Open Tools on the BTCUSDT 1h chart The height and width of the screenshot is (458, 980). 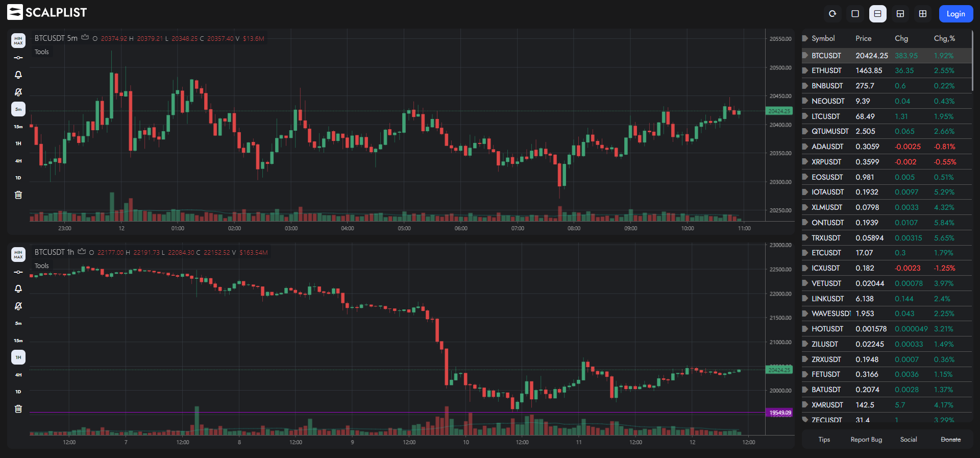[42, 266]
